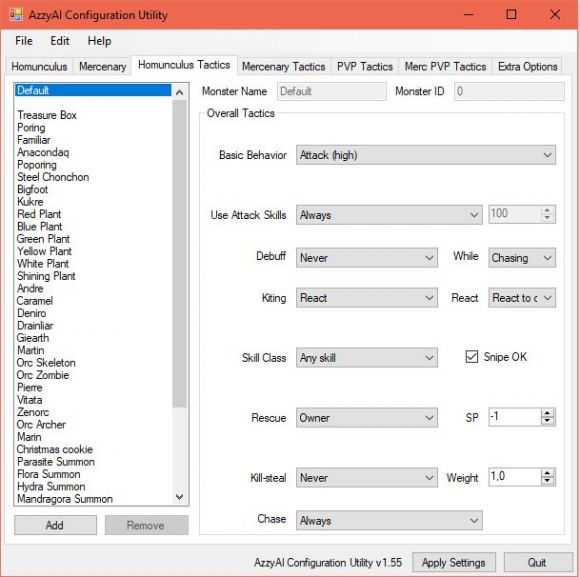Click the Quit button
580x577 pixels.
point(537,563)
